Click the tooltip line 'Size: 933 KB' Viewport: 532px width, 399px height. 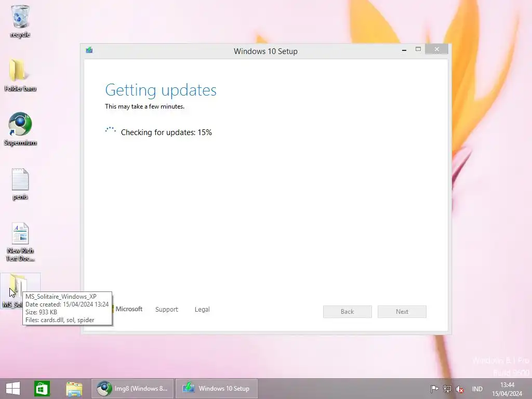click(x=41, y=312)
